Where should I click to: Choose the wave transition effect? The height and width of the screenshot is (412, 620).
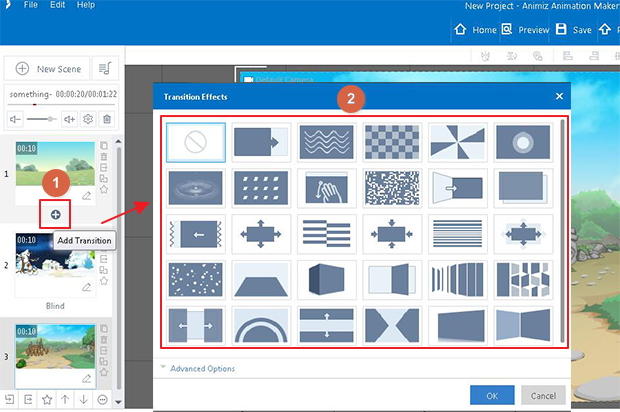click(x=326, y=142)
